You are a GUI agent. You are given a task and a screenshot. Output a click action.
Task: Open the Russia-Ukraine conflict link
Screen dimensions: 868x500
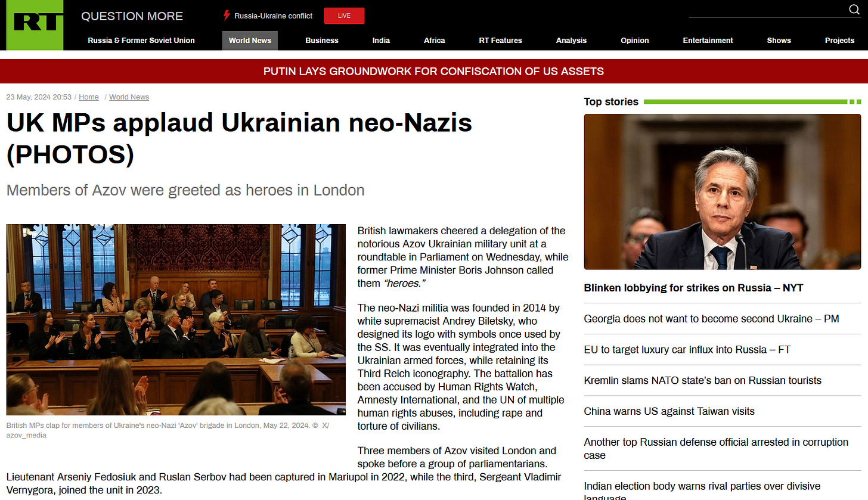click(273, 16)
